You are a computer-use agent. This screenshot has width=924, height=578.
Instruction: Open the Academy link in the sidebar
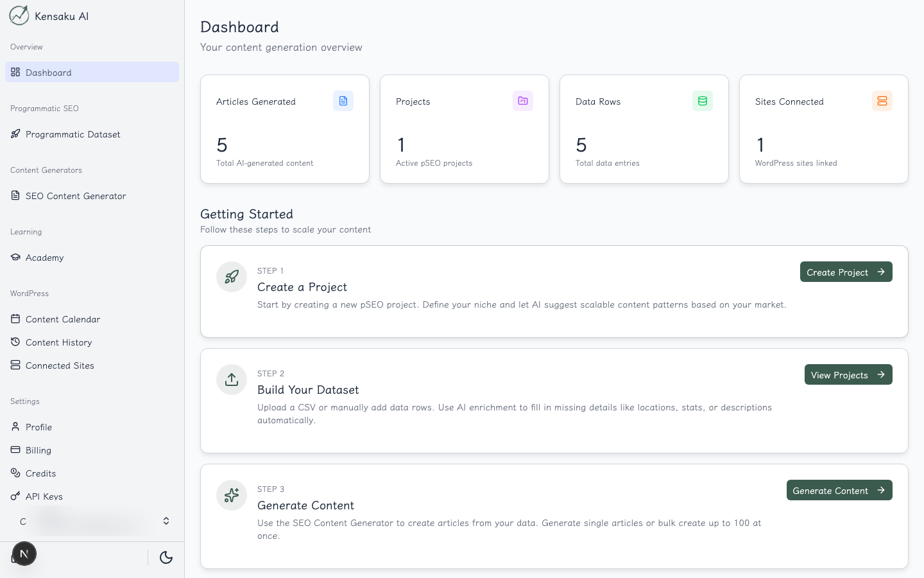(x=44, y=258)
